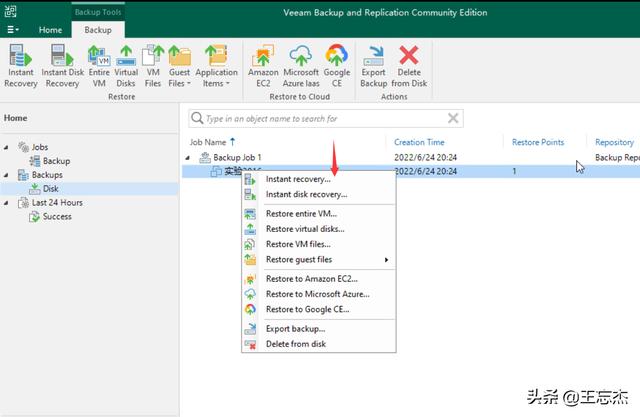Clear the search field with the X

pyautogui.click(x=453, y=118)
